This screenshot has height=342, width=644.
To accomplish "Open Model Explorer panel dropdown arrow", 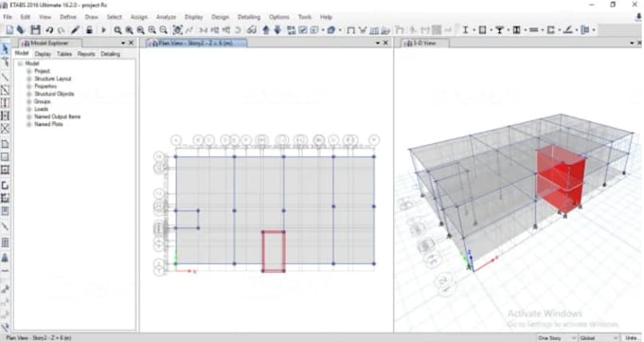I will [x=123, y=43].
